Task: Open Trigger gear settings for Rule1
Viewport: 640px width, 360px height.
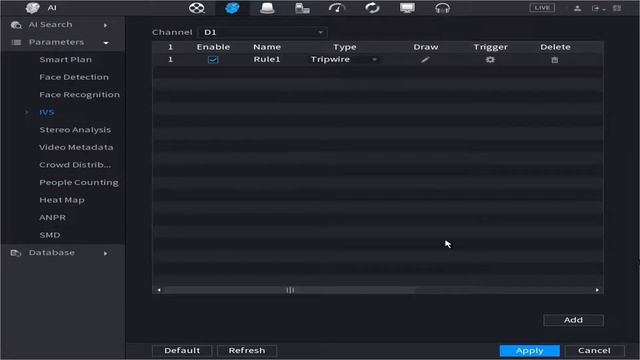Action: pyautogui.click(x=490, y=60)
